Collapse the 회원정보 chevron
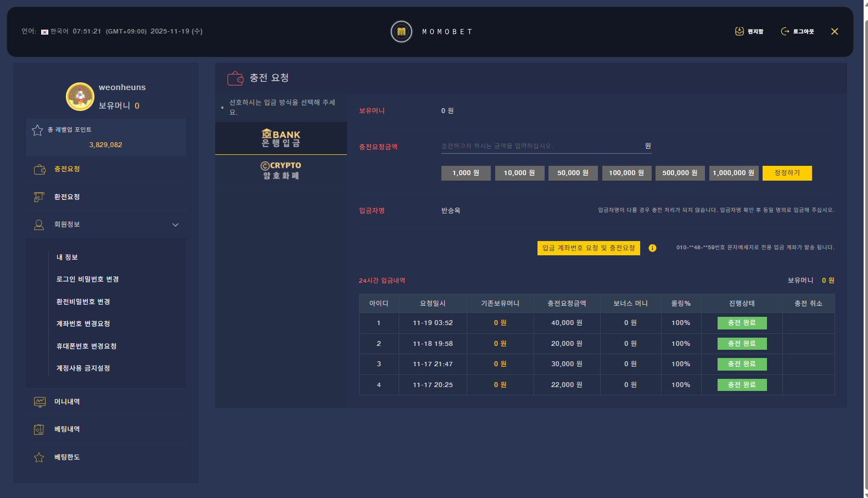Viewport: 868px width, 498px height. pyautogui.click(x=175, y=225)
